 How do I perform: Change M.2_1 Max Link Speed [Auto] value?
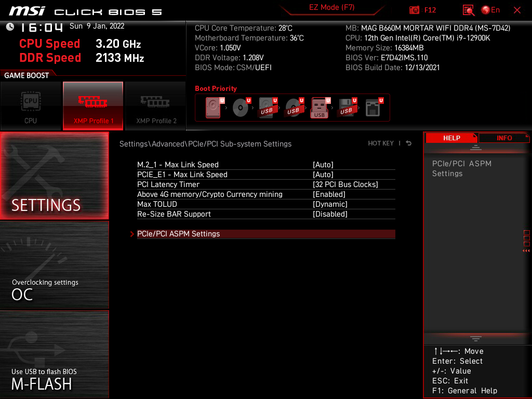point(323,165)
